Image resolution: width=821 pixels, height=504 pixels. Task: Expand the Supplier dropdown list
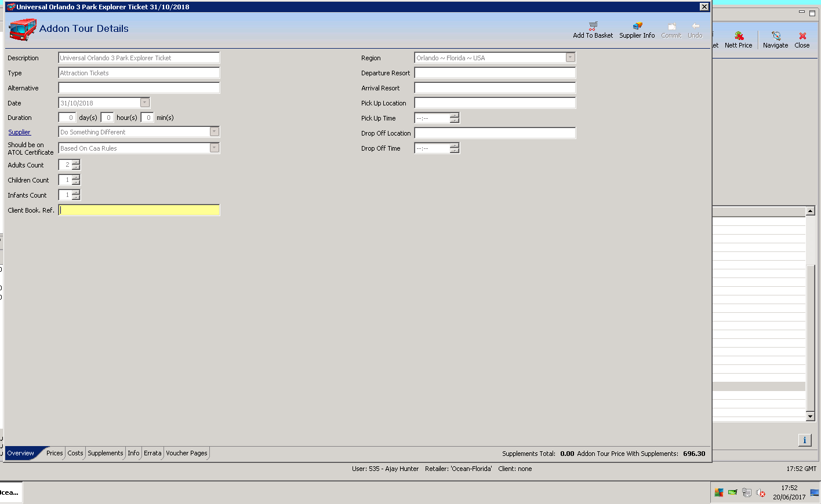click(215, 132)
